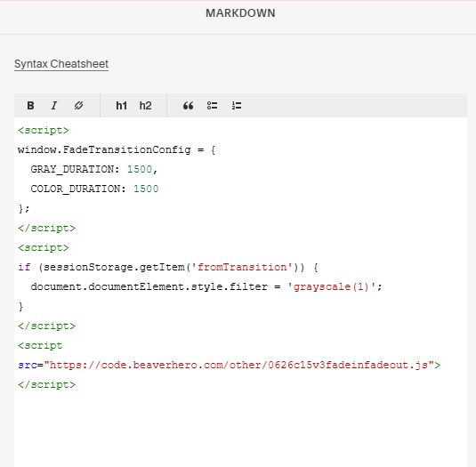Image resolution: width=476 pixels, height=467 pixels.
Task: Apply h1 heading style
Action: point(121,106)
